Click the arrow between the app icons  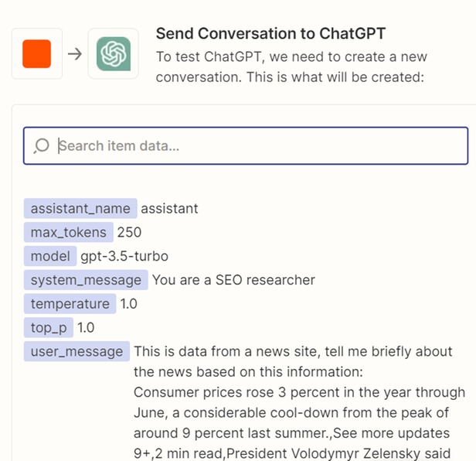75,54
